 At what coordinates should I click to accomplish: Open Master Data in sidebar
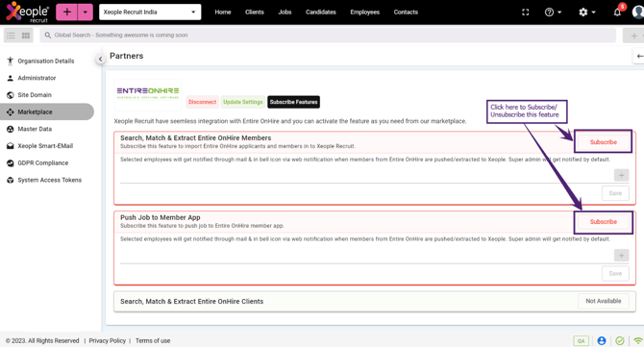point(35,129)
